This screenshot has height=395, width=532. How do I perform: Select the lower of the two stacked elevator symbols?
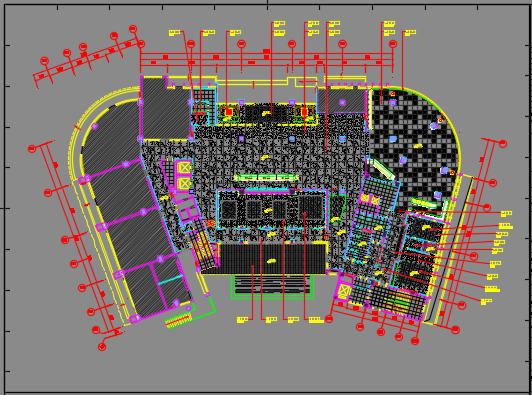pos(184,183)
